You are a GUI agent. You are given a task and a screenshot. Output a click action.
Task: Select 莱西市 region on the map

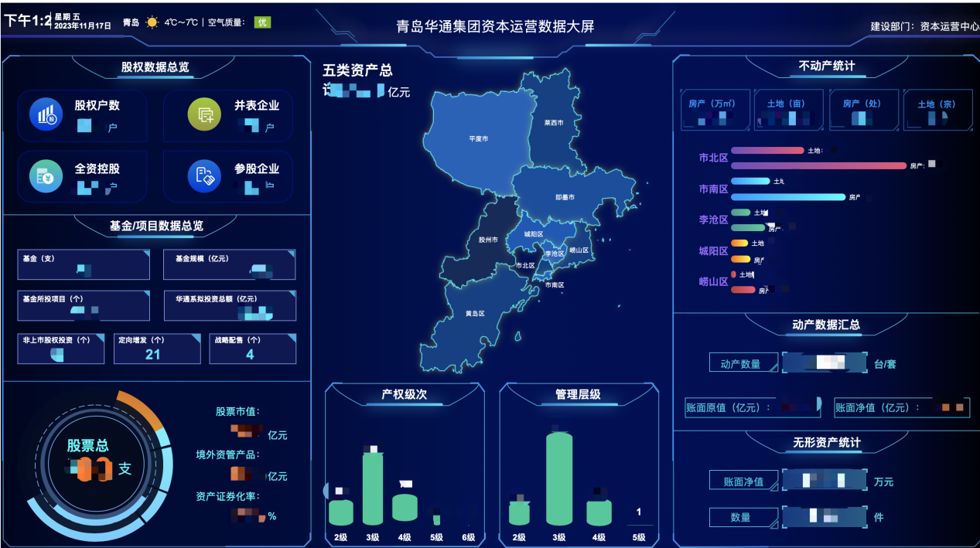[x=553, y=122]
